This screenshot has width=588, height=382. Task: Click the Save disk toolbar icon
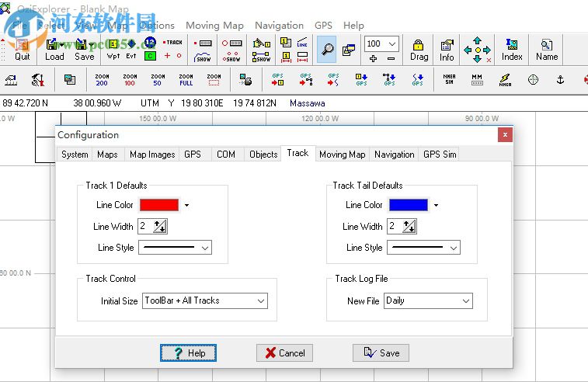click(x=81, y=44)
